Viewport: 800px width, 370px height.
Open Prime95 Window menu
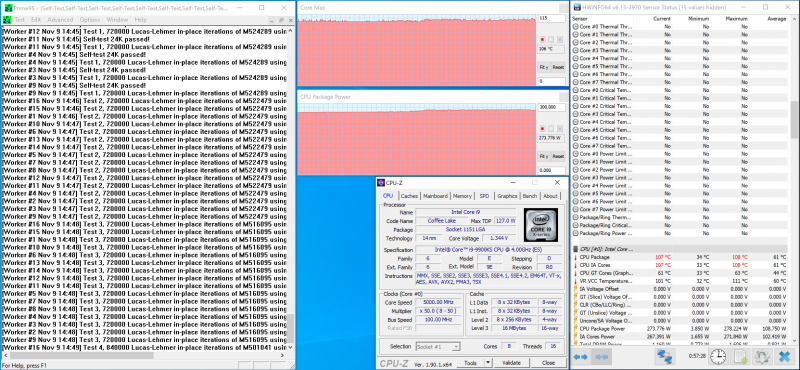coord(117,20)
